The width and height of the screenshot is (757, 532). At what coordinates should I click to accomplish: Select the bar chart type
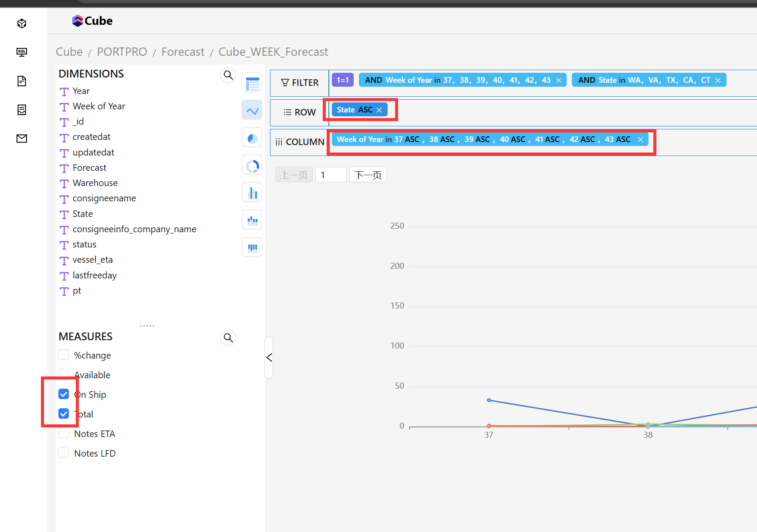coord(252,193)
